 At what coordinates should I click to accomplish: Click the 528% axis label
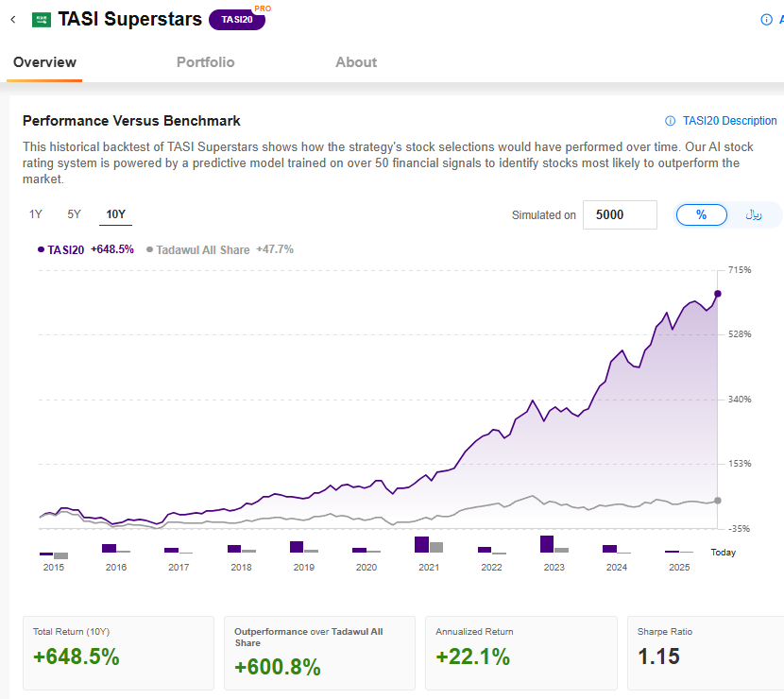click(x=740, y=334)
